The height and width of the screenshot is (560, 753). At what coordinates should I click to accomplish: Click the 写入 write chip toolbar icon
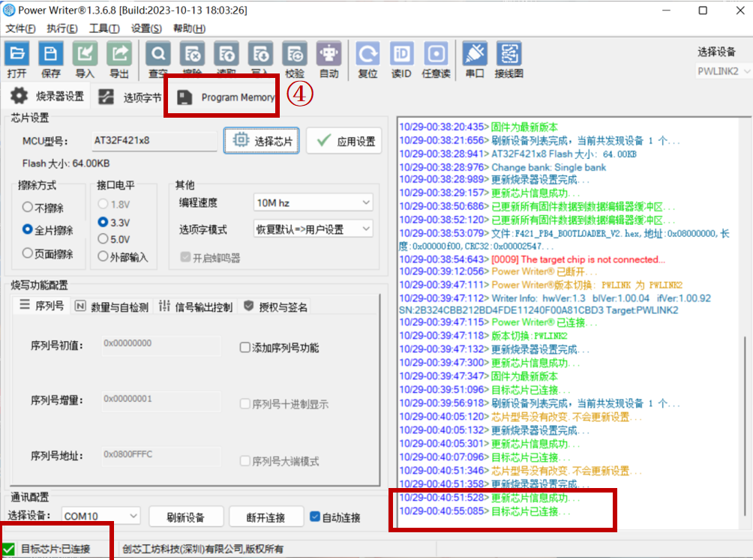(260, 53)
